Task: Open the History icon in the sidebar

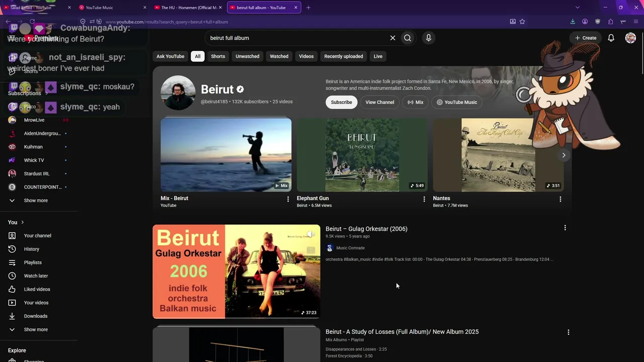Action: click(13, 249)
